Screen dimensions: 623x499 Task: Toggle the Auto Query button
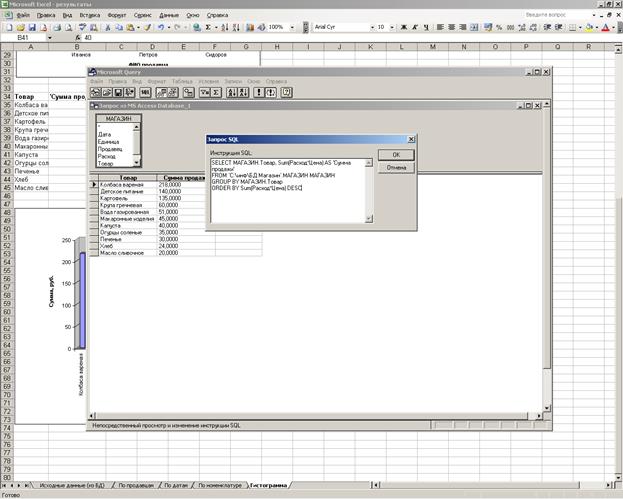pyautogui.click(x=270, y=92)
